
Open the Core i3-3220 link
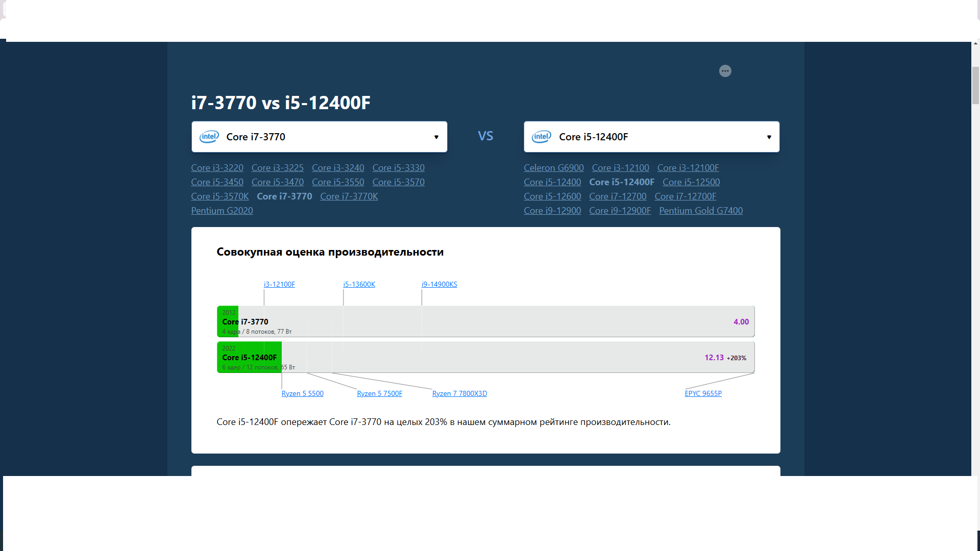[217, 168]
